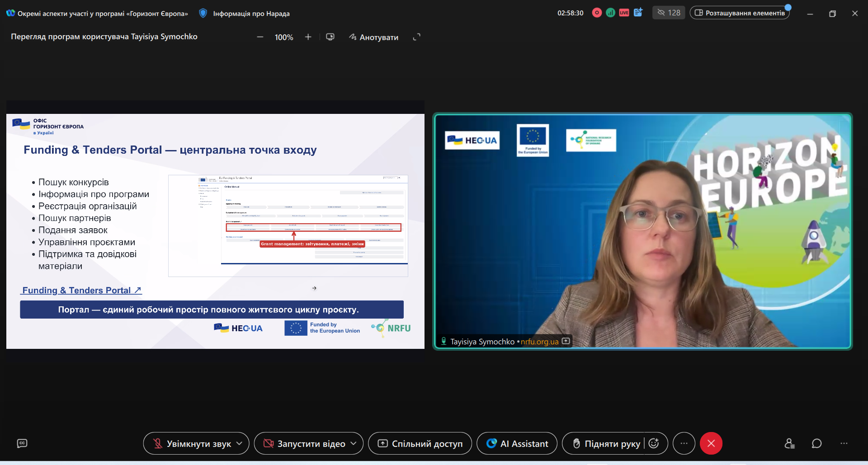This screenshot has height=465, width=868.
Task: Click Tayisiya Symochko's video tile
Action: (642, 231)
